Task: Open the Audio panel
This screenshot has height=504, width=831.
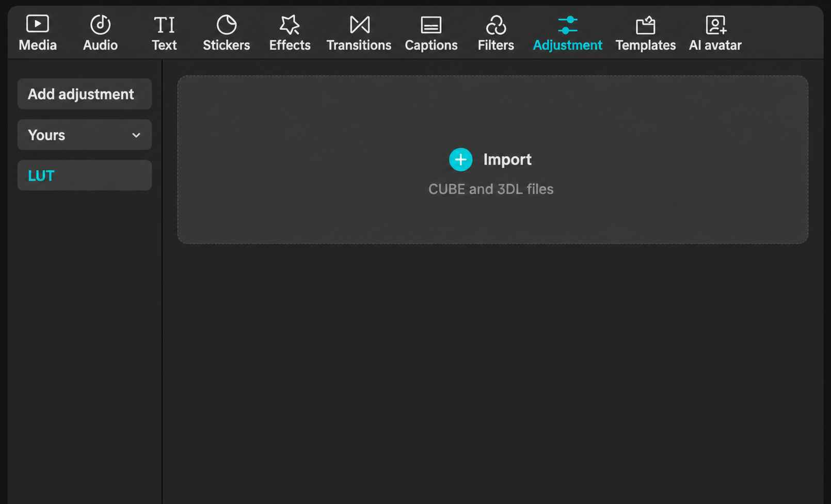Action: pyautogui.click(x=100, y=34)
